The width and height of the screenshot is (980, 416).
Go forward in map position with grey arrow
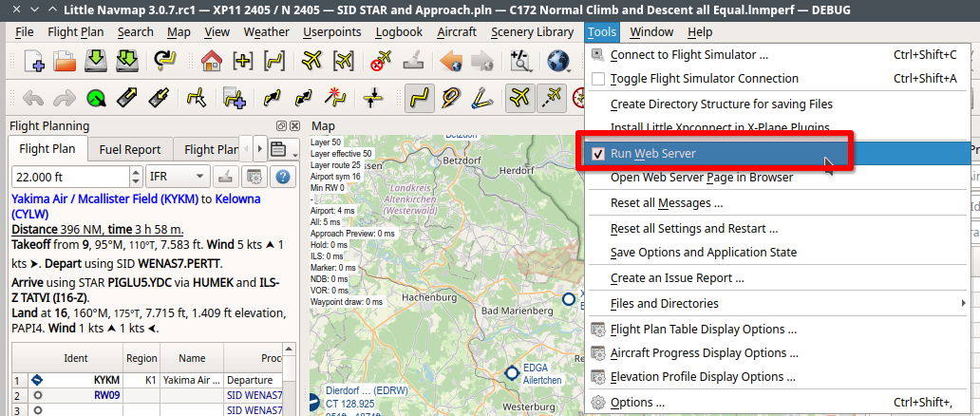tap(481, 62)
